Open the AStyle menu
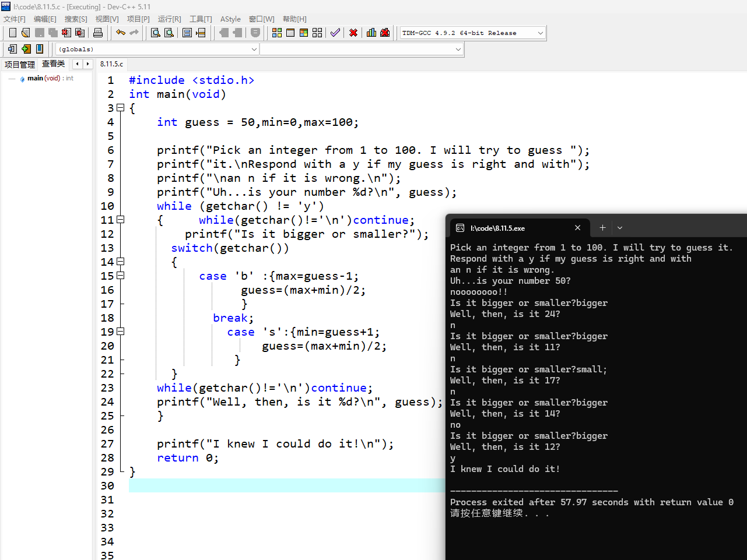This screenshot has height=560, width=747. [x=230, y=19]
